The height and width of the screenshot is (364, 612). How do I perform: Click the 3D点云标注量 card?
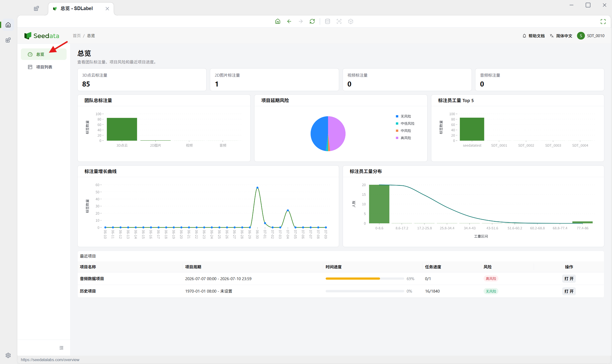(142, 80)
